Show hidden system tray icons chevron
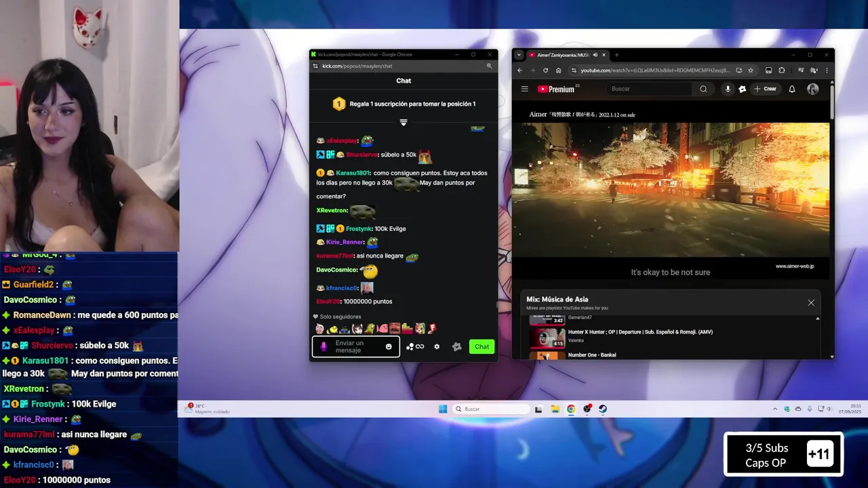 pos(775,409)
